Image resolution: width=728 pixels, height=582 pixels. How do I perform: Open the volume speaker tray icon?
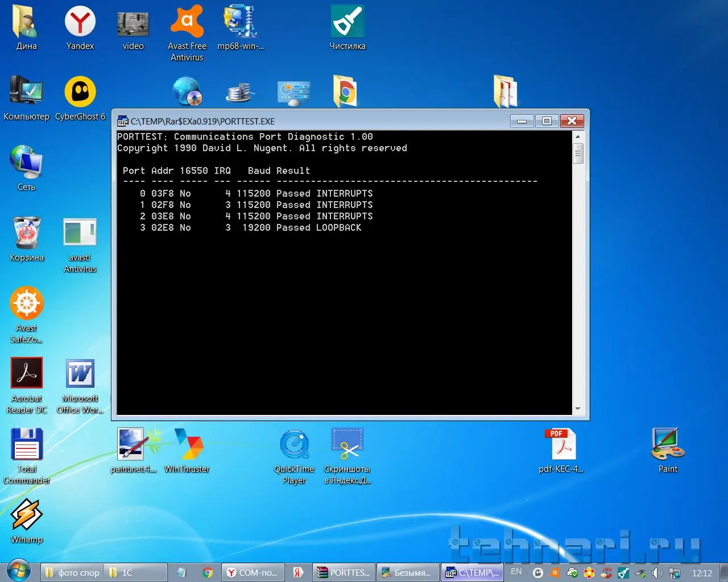[657, 573]
